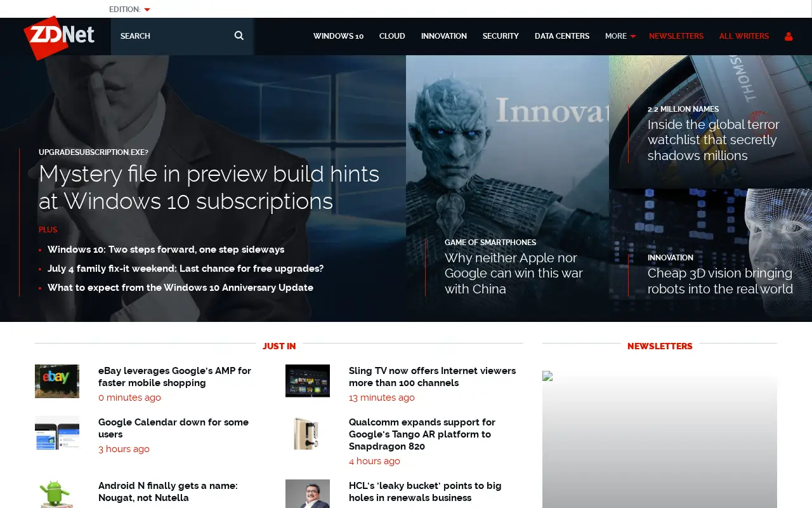Open Sling TV 100 channels headline
812x508 pixels.
click(432, 377)
